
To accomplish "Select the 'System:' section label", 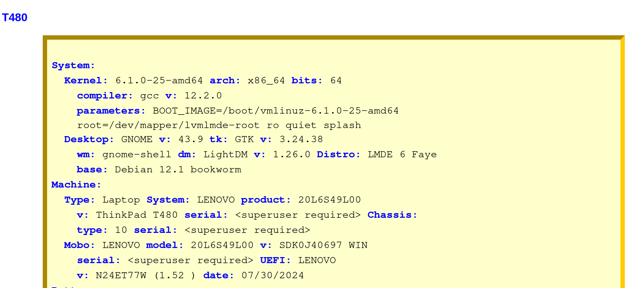I will coord(73,65).
